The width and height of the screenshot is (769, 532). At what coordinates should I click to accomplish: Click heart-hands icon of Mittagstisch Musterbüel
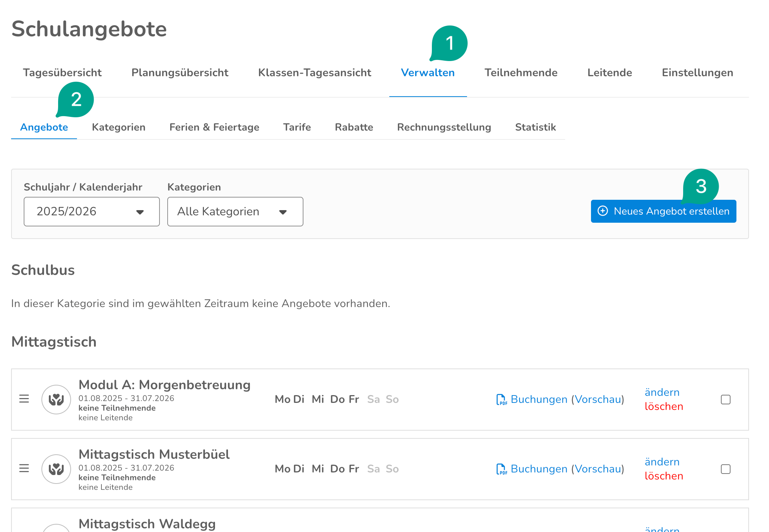(x=56, y=469)
